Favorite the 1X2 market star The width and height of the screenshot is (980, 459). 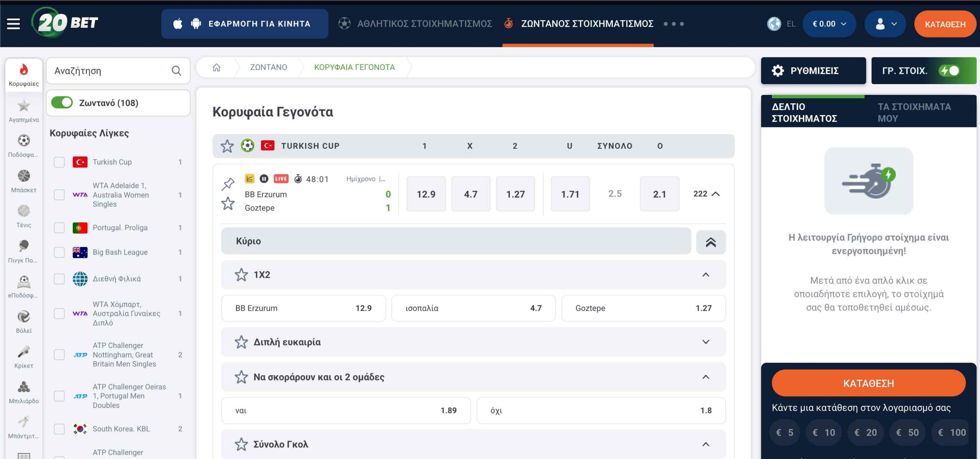tap(241, 275)
